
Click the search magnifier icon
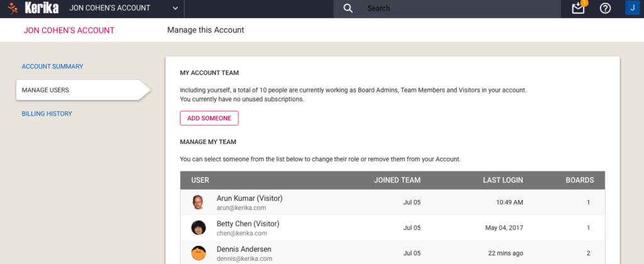(x=348, y=9)
